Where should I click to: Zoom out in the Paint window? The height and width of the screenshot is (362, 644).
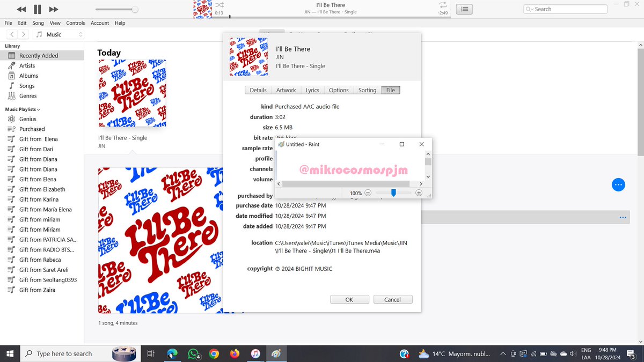(x=368, y=193)
